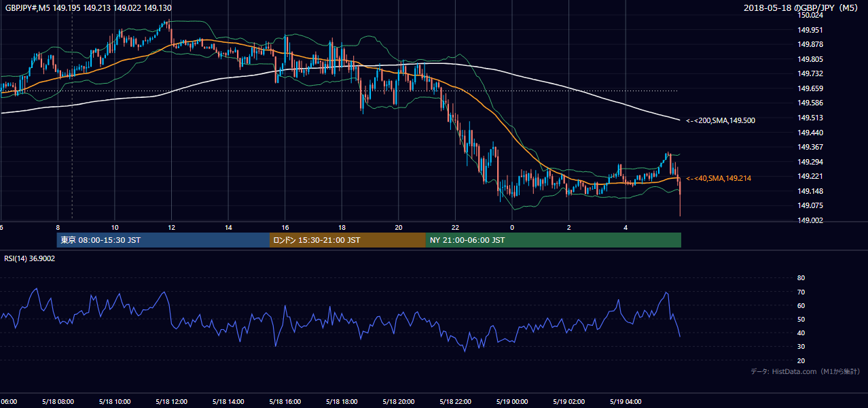This screenshot has height=408, width=868.
Task: Click the 5/19 00:00 bottom time label
Action: [512, 402]
